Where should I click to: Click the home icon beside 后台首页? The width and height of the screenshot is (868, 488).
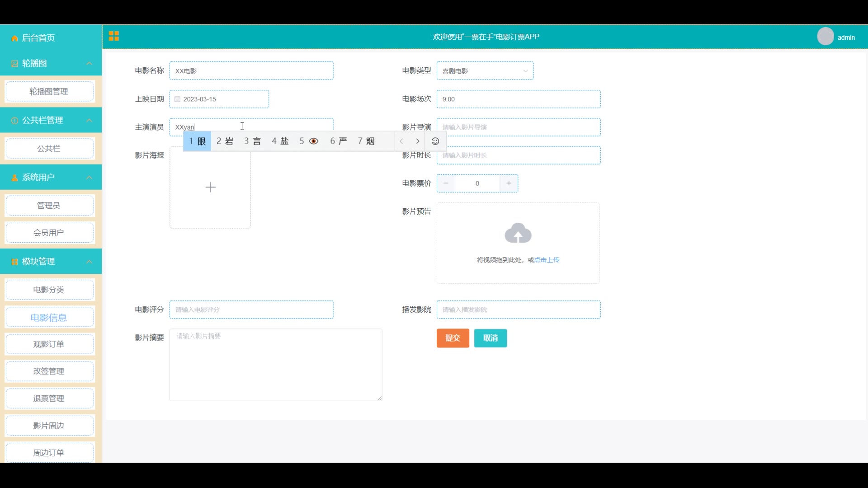pyautogui.click(x=14, y=38)
